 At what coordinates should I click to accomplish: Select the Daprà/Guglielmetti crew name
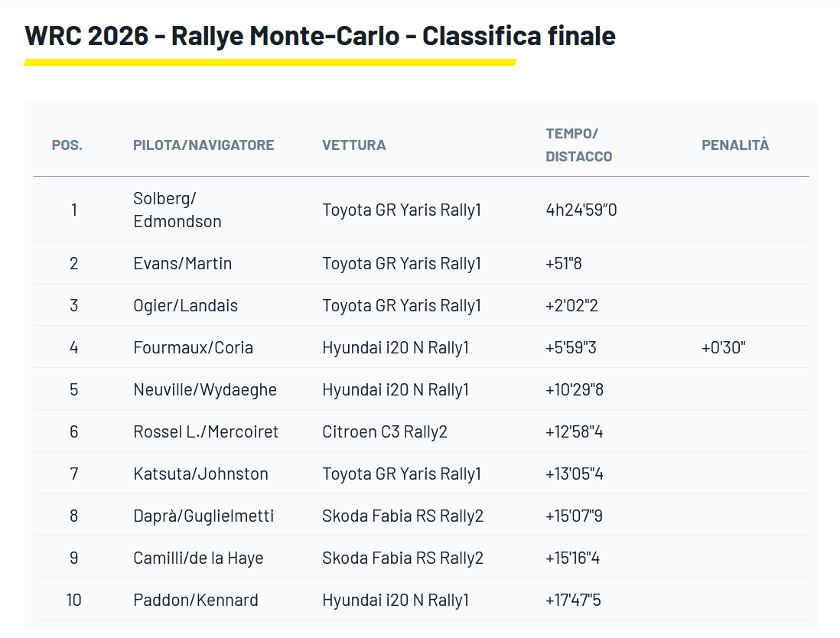coord(203,516)
